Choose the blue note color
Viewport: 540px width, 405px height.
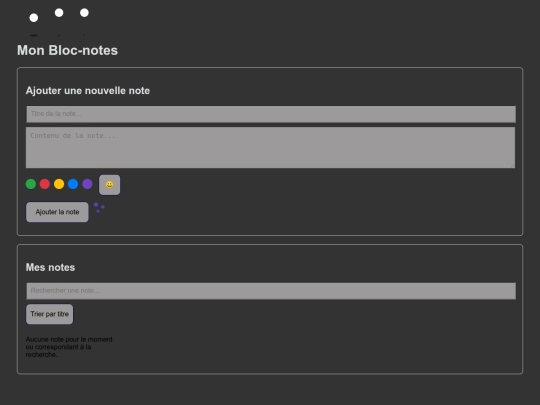tap(73, 184)
